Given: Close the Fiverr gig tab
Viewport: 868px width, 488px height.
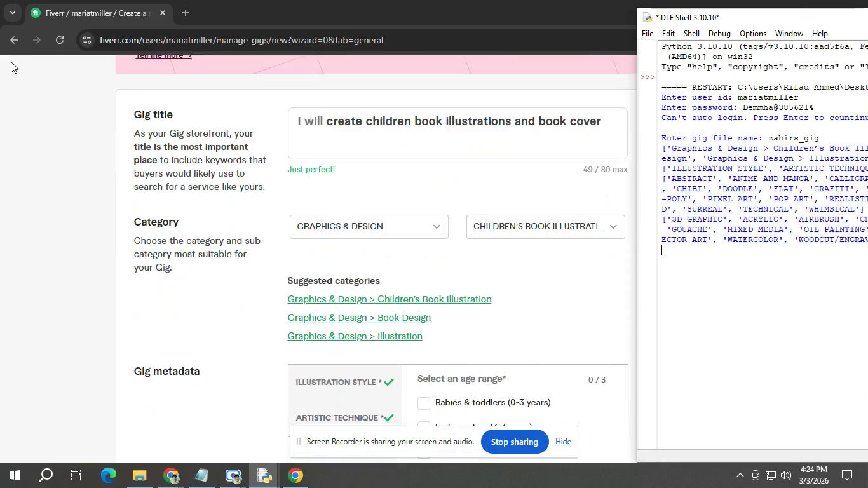Looking at the screenshot, I should (x=163, y=13).
